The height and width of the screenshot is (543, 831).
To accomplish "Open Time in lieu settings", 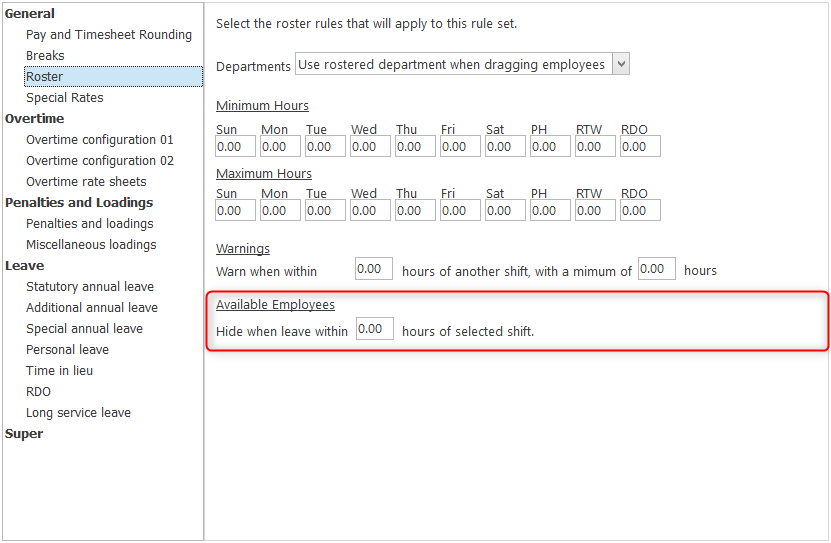I will pos(59,371).
